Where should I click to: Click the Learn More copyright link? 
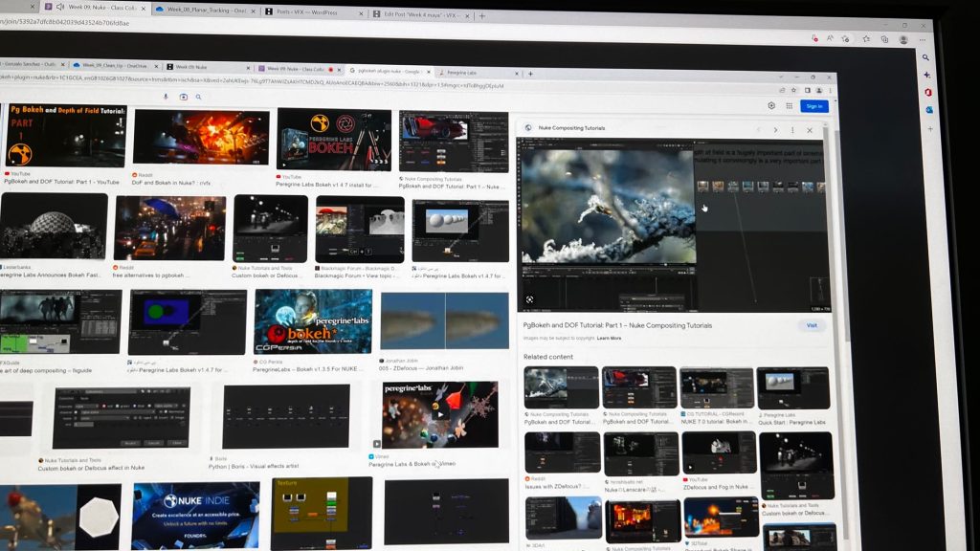609,338
